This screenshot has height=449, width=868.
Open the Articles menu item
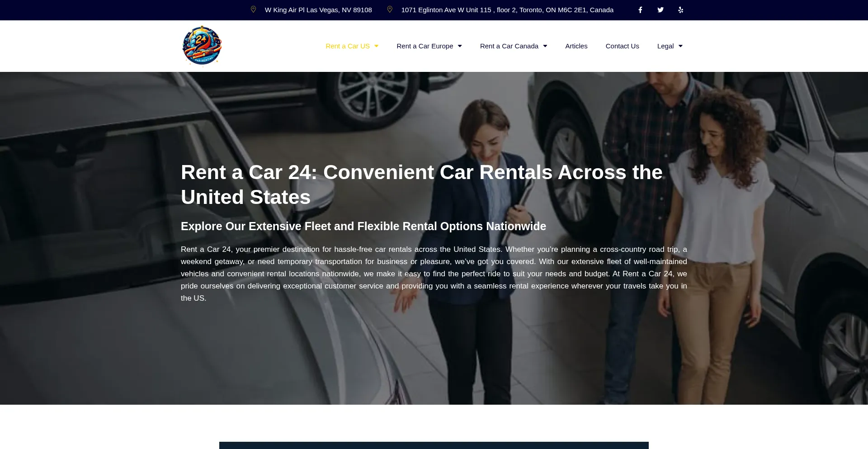[576, 46]
